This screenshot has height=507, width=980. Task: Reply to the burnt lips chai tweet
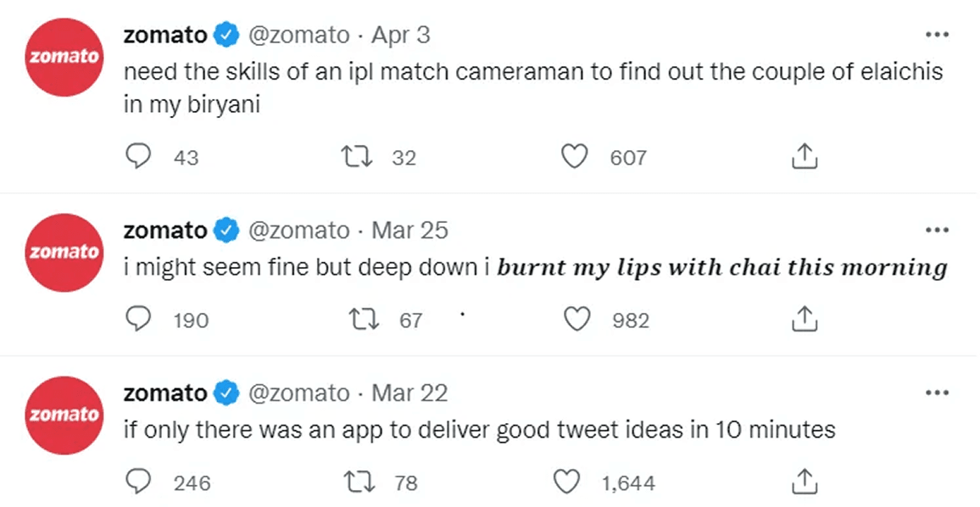139,319
